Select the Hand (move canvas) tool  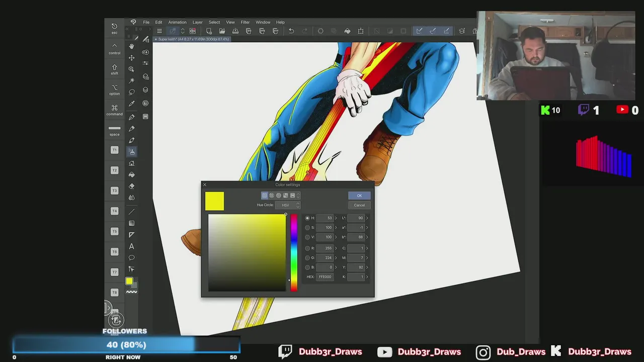(132, 46)
